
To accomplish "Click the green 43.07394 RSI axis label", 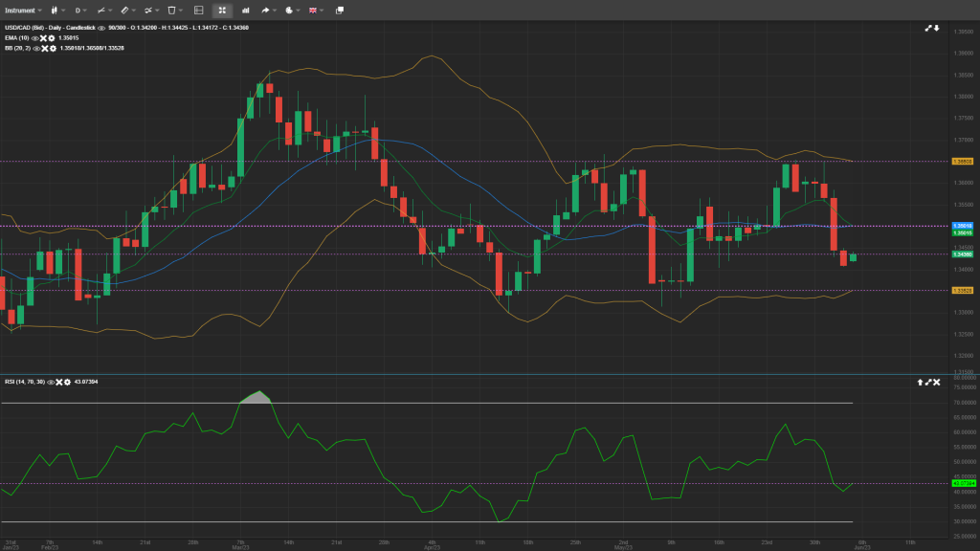I will pos(963,483).
